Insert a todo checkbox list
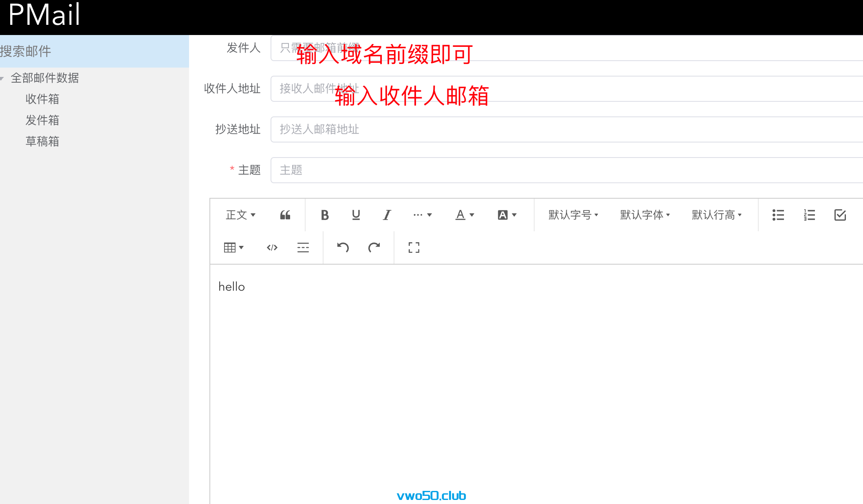The height and width of the screenshot is (504, 863). 840,215
